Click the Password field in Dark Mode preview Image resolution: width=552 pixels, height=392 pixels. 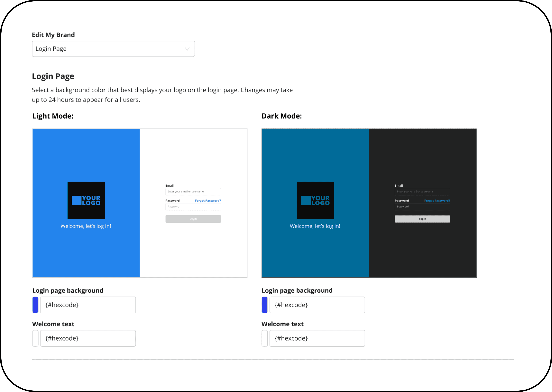[422, 207]
